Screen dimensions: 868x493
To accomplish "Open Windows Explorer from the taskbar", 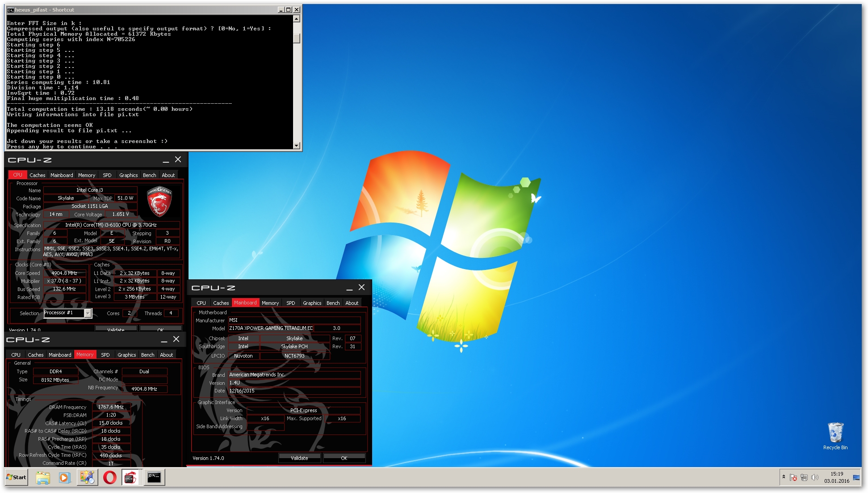I will [43, 477].
